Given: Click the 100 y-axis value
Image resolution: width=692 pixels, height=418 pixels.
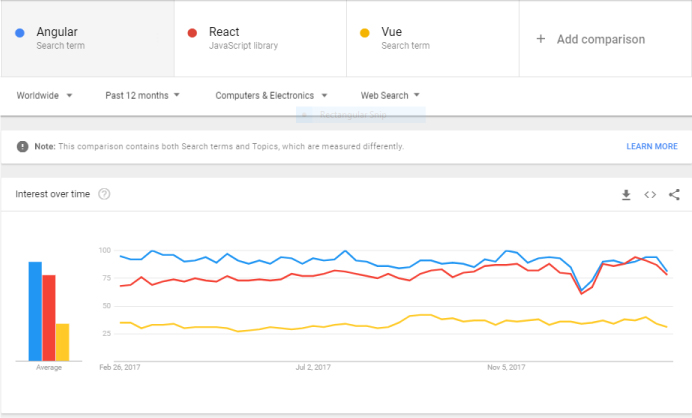Looking at the screenshot, I should (x=105, y=250).
